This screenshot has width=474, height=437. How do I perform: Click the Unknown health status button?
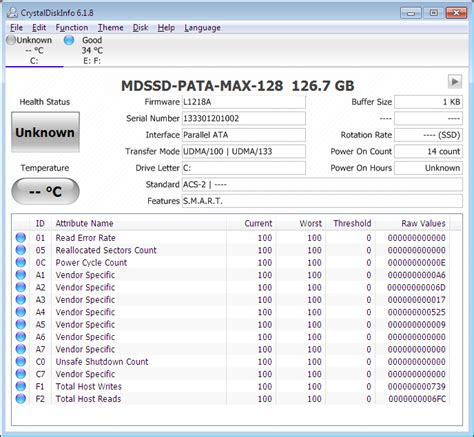point(45,132)
